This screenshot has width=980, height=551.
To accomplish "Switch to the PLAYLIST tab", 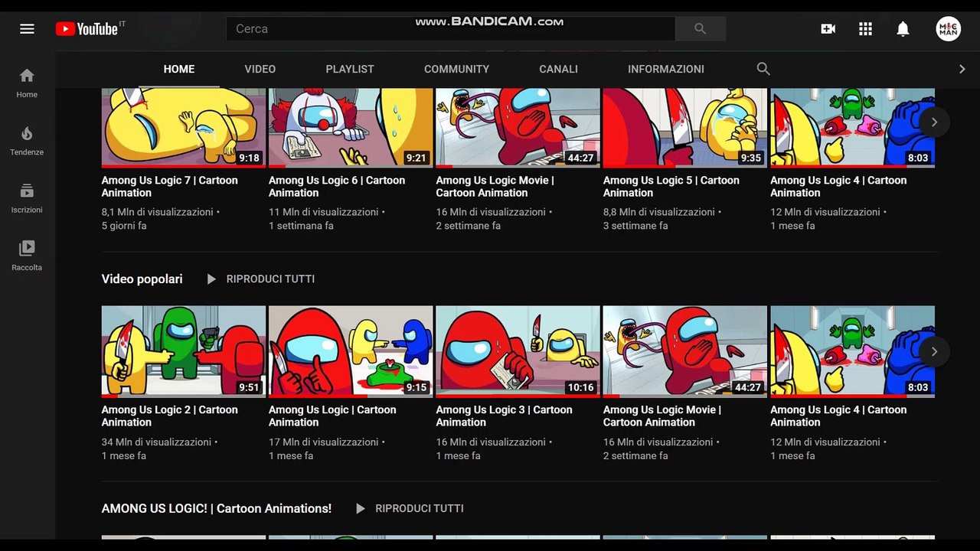I will tap(350, 69).
